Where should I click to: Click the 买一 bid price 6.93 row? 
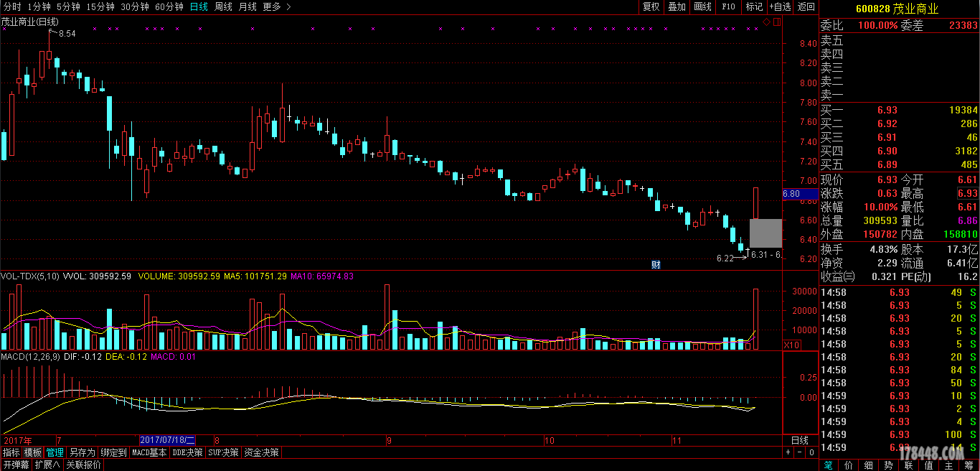899,110
